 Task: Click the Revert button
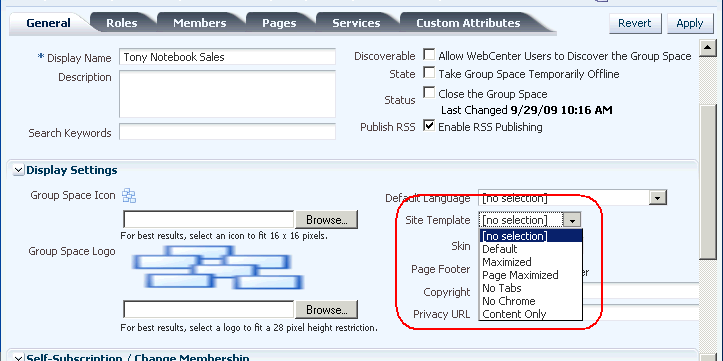point(635,24)
